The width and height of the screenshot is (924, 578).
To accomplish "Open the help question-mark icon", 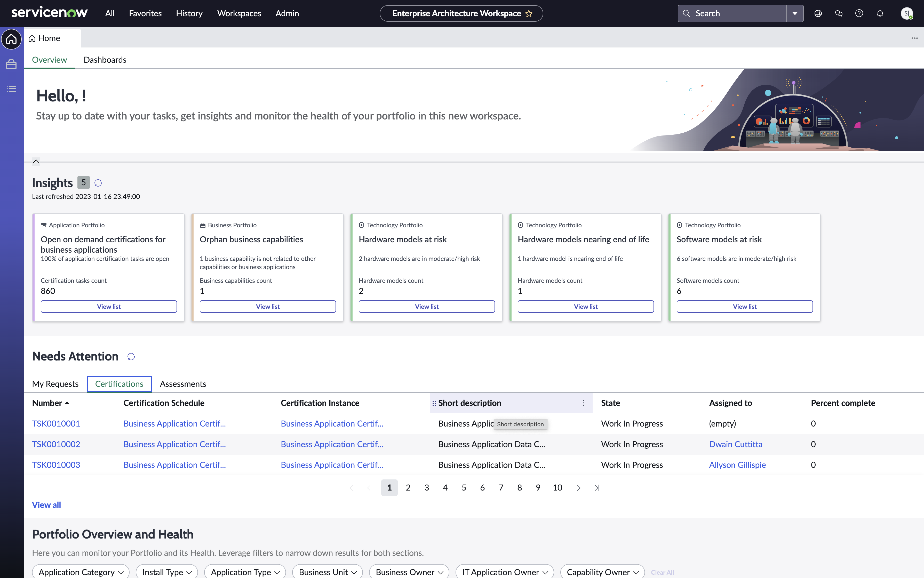I will coord(859,13).
